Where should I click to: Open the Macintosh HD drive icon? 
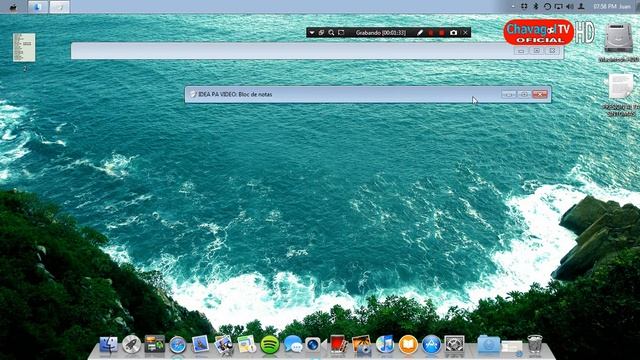point(618,38)
